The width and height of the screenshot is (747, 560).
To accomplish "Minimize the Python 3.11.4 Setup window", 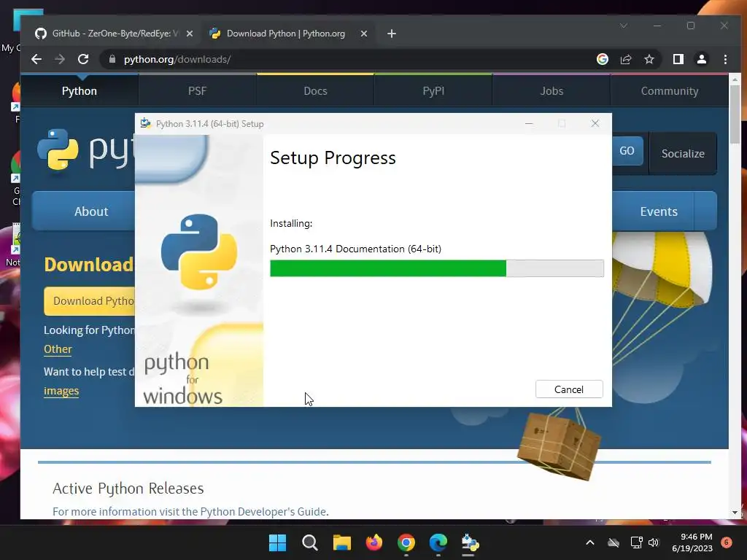I will pyautogui.click(x=529, y=123).
